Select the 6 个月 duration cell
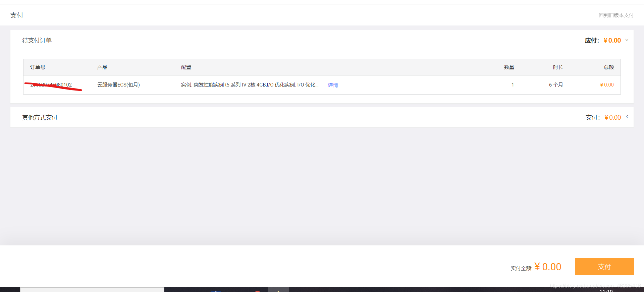Viewport: 644px width, 292px height. click(556, 84)
